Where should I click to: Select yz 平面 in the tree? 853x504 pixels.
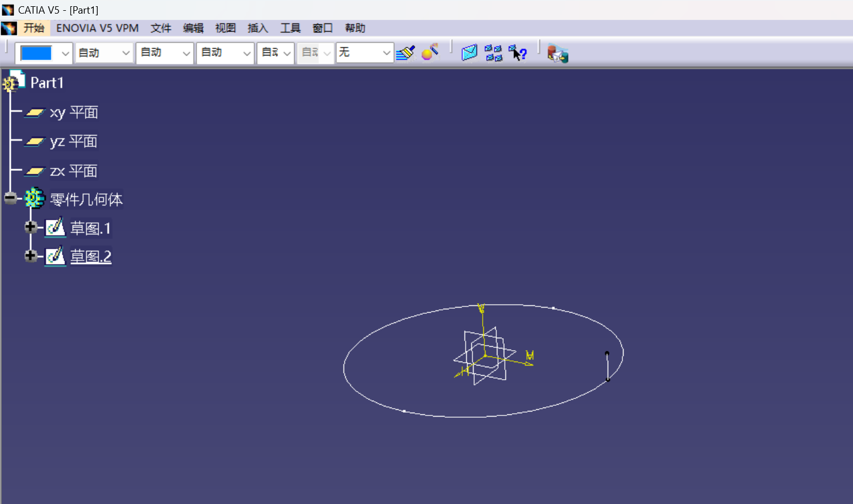point(74,141)
